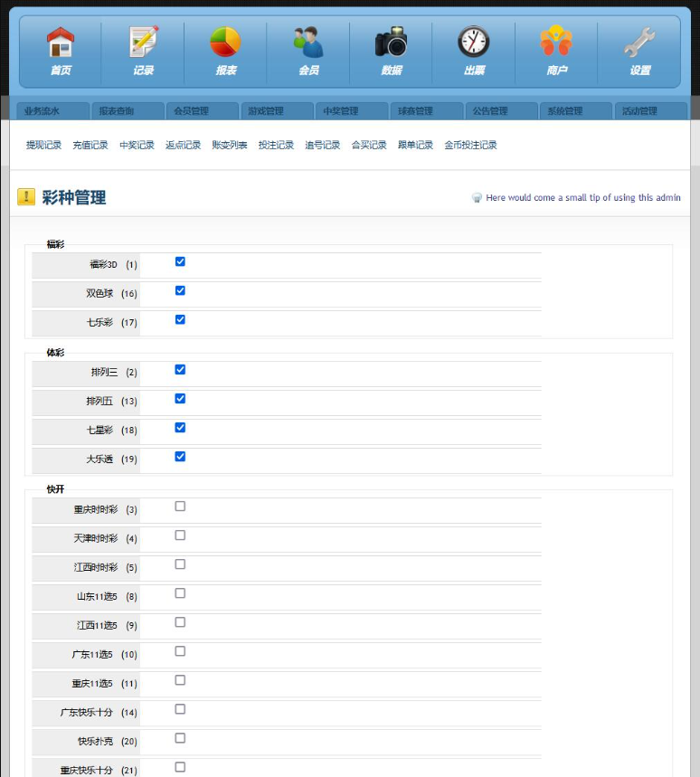This screenshot has height=777, width=700.
Task: Open the 系统管理 tab
Action: point(576,111)
